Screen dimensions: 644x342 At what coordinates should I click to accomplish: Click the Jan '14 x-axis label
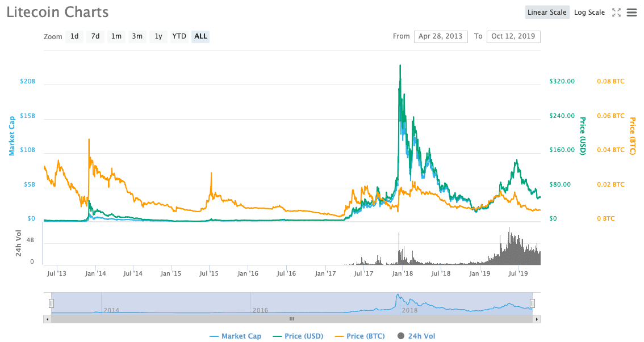click(x=95, y=273)
